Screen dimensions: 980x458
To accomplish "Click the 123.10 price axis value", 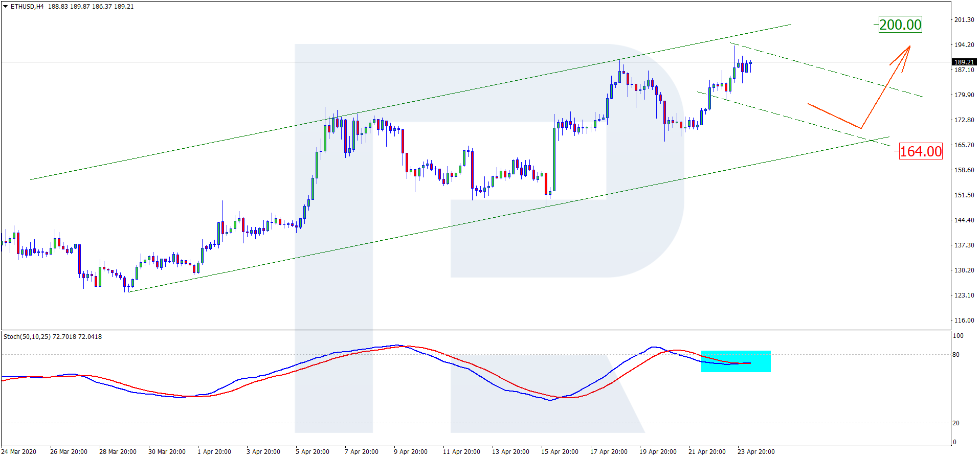I will click(964, 295).
